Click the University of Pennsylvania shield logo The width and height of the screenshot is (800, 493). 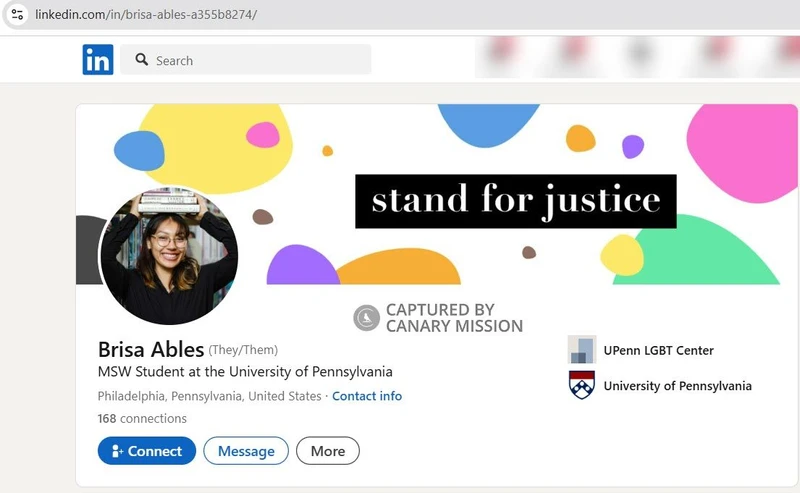click(582, 385)
